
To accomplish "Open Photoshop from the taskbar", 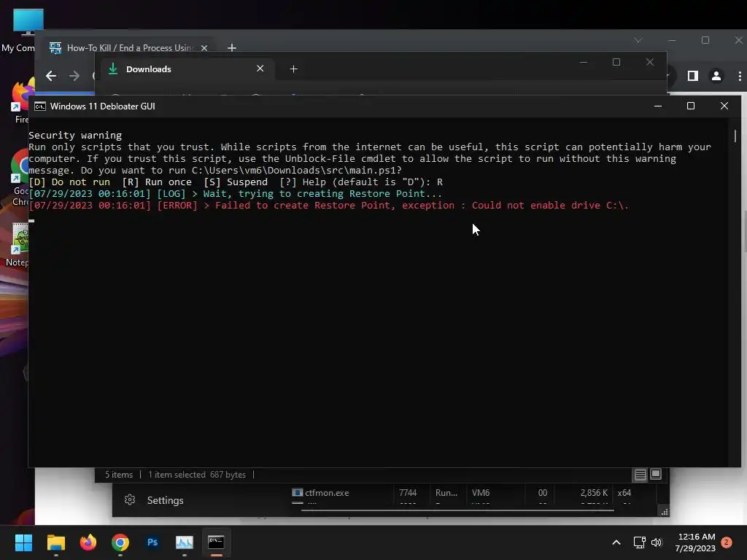I will click(152, 542).
